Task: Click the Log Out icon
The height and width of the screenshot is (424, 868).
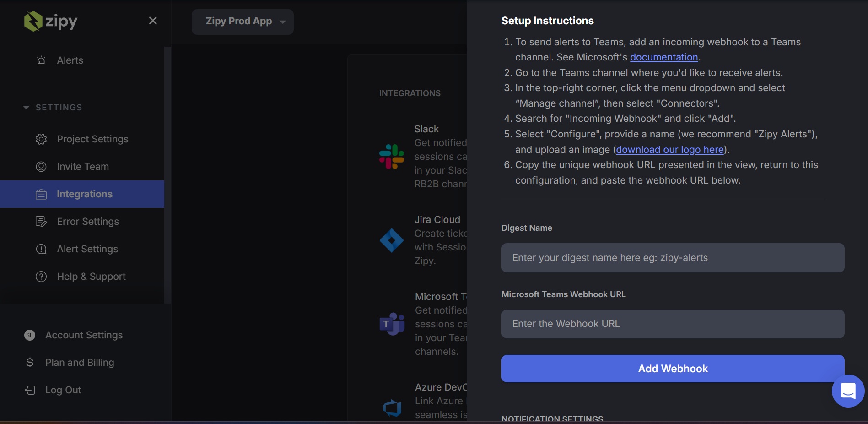Action: [30, 390]
